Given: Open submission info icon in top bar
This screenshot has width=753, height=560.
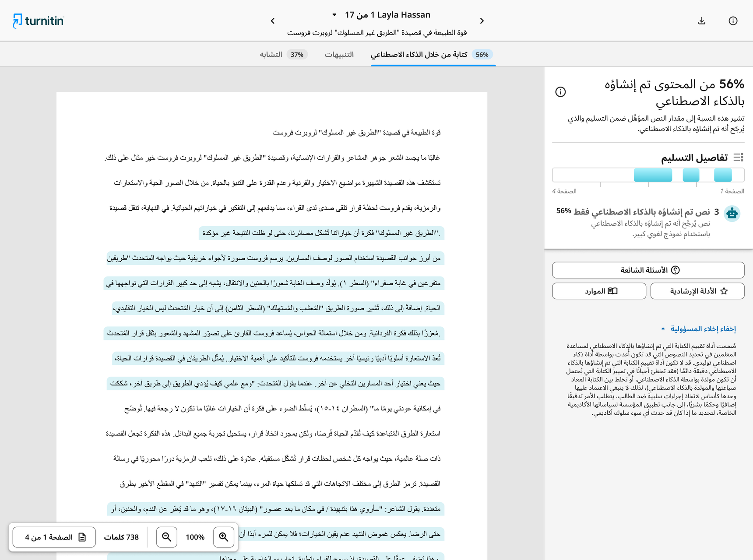Looking at the screenshot, I should [733, 21].
